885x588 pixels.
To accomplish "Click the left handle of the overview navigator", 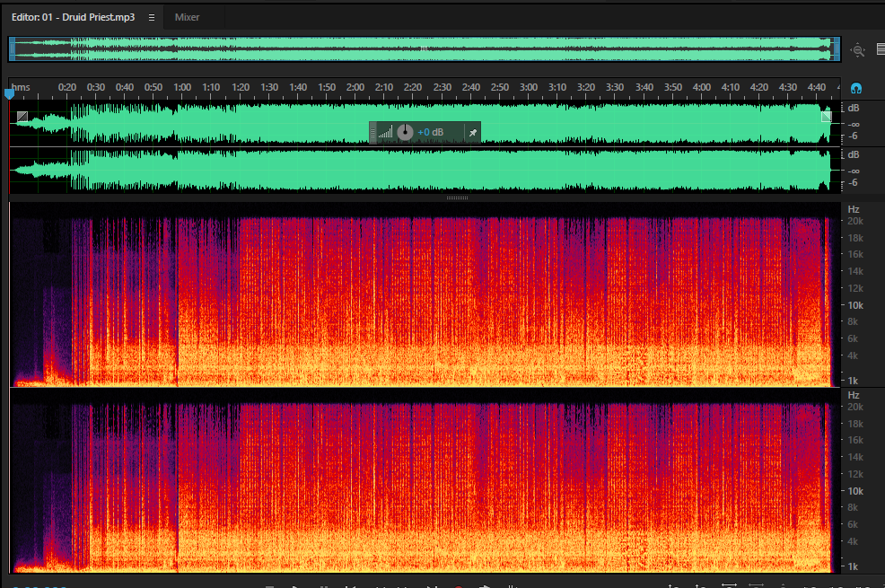I will click(12, 49).
